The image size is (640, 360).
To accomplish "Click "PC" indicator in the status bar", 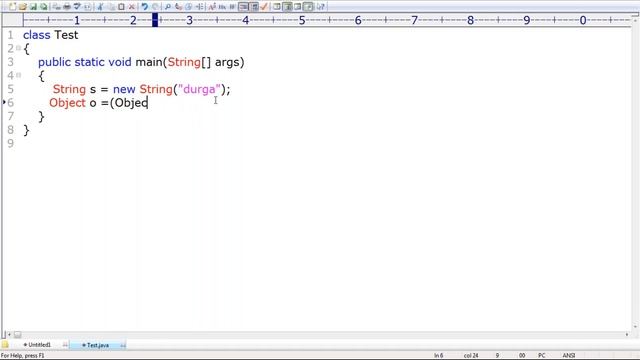I will point(542,356).
